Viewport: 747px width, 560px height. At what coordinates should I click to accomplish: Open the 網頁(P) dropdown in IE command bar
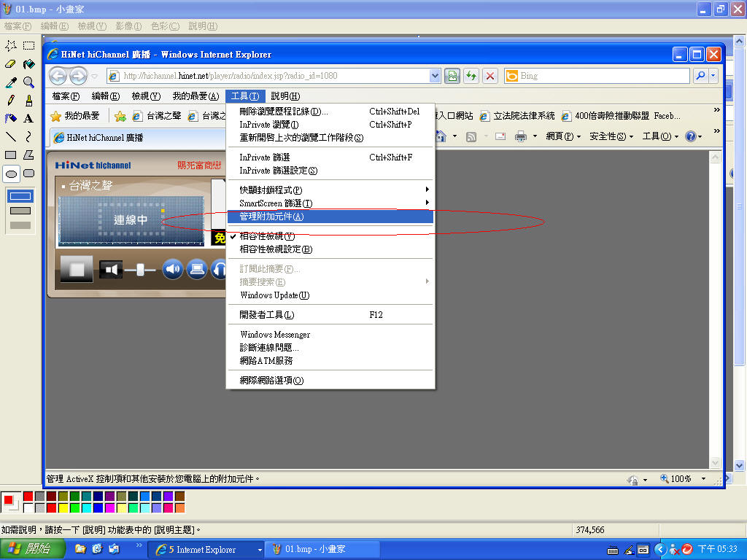tap(563, 136)
